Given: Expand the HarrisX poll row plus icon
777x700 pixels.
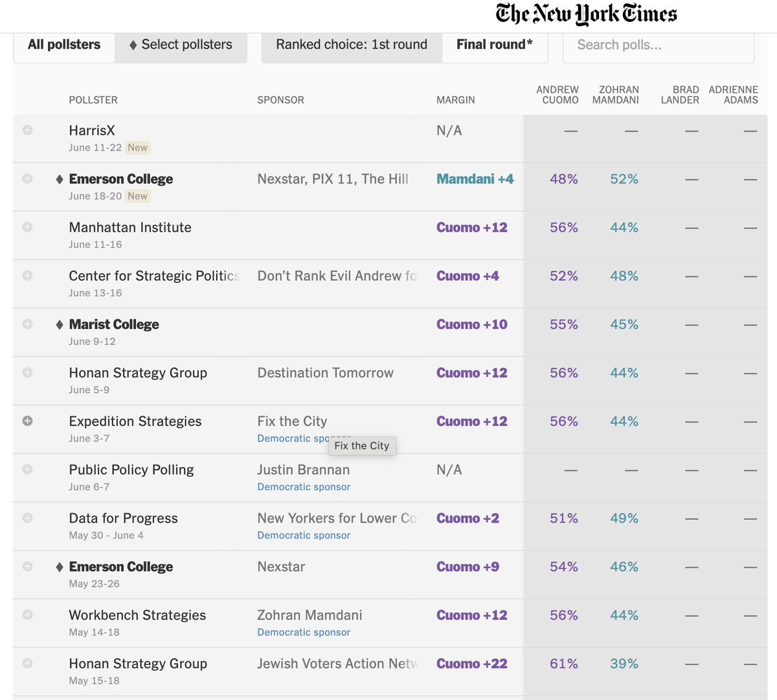Looking at the screenshot, I should pyautogui.click(x=27, y=130).
